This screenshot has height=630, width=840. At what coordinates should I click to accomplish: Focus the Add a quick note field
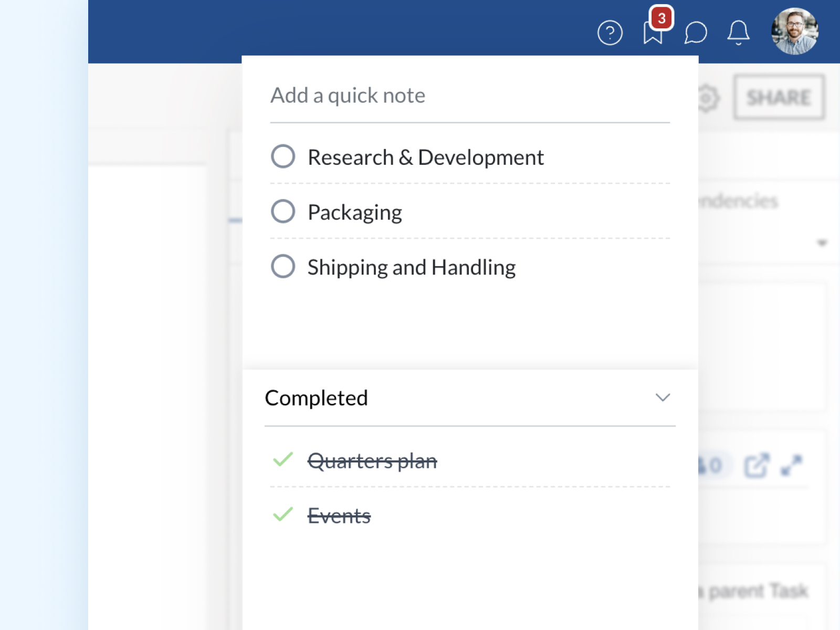(x=469, y=96)
